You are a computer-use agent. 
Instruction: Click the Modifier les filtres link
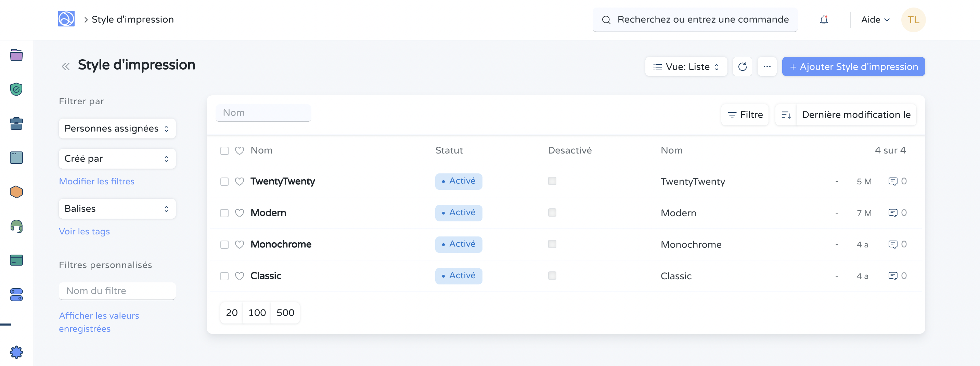coord(96,181)
